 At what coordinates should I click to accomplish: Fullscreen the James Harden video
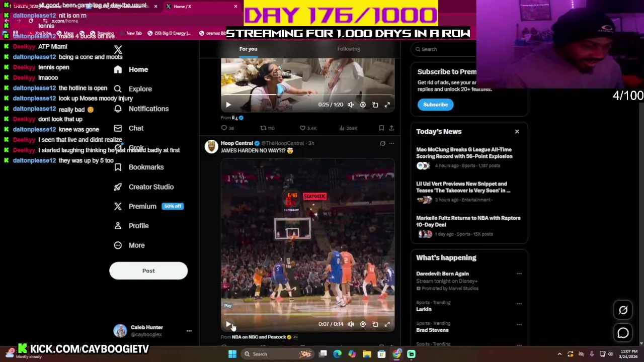click(x=387, y=324)
